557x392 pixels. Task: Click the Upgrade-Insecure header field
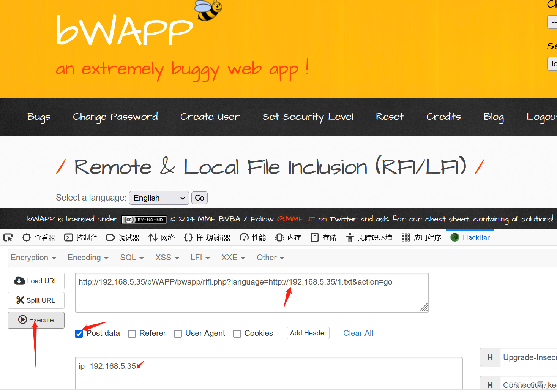529,357
